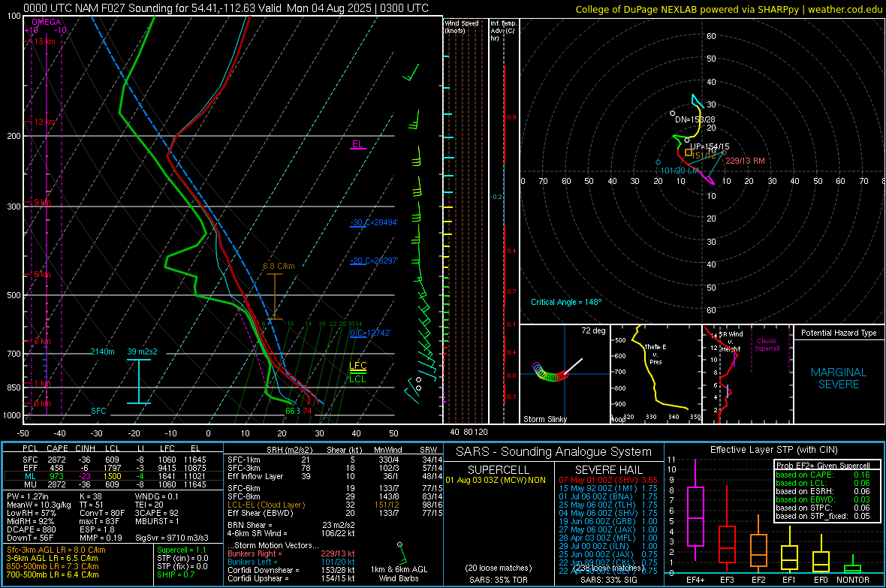
Task: Click the DCAPE = 880 reading
Action: (x=31, y=529)
